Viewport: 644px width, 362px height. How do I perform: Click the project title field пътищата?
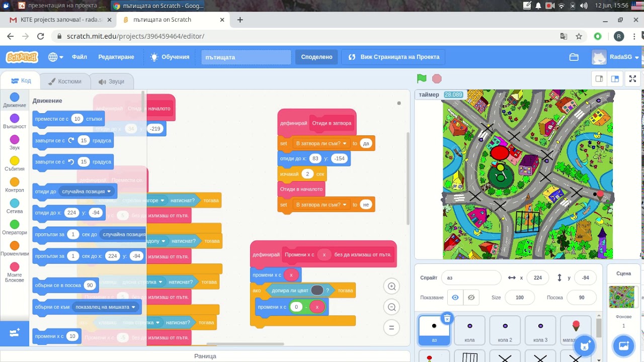(x=246, y=57)
